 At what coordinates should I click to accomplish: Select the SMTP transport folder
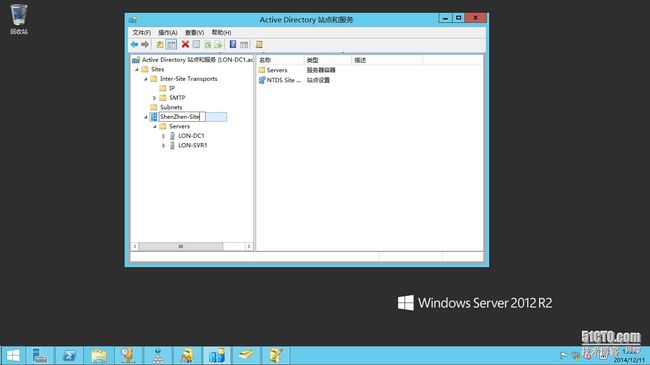(x=177, y=98)
